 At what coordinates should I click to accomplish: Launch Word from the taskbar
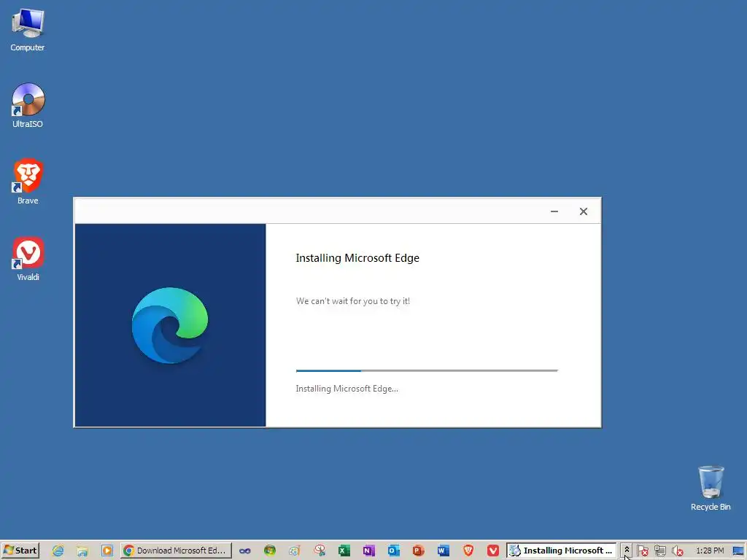[443, 551]
